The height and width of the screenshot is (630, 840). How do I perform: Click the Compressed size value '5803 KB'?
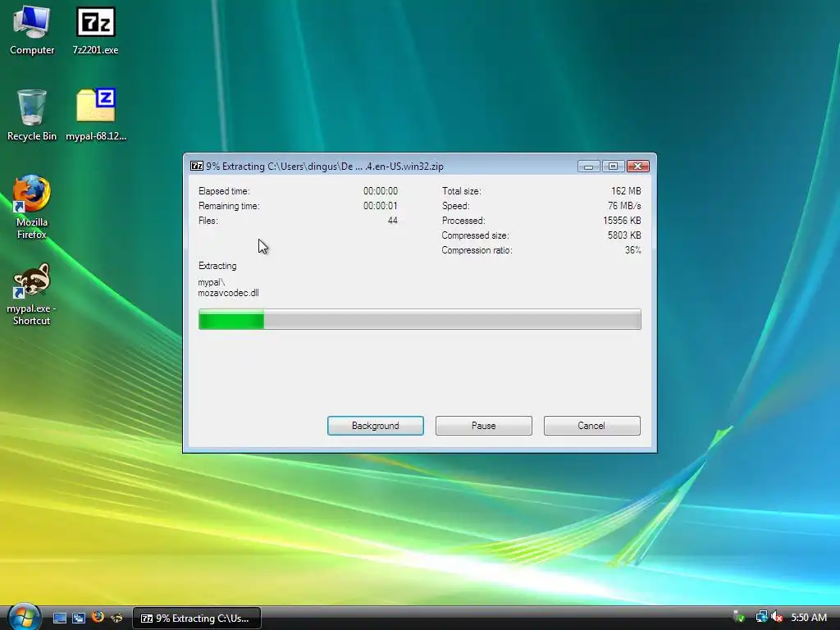624,235
